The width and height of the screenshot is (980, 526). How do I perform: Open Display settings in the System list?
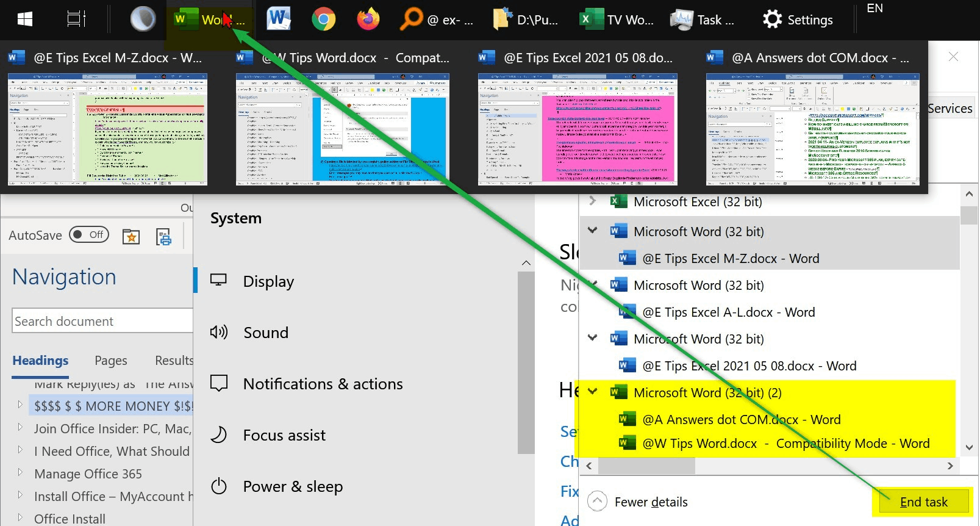(268, 281)
